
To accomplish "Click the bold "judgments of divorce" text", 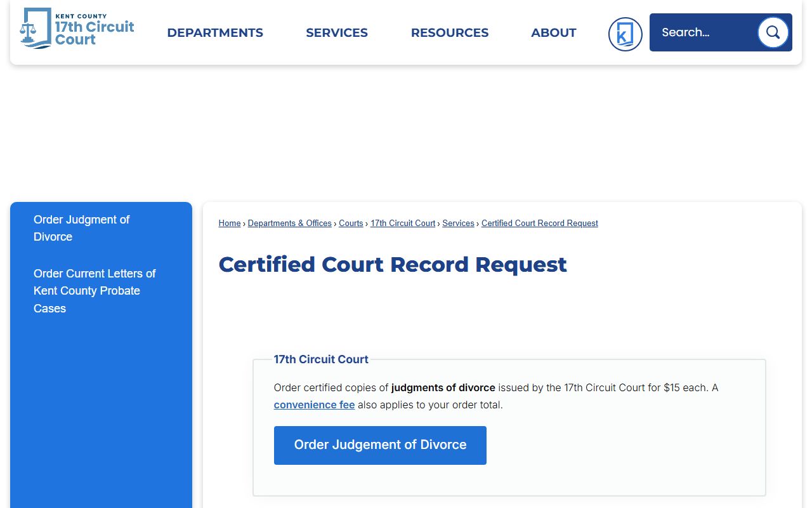I will point(443,387).
